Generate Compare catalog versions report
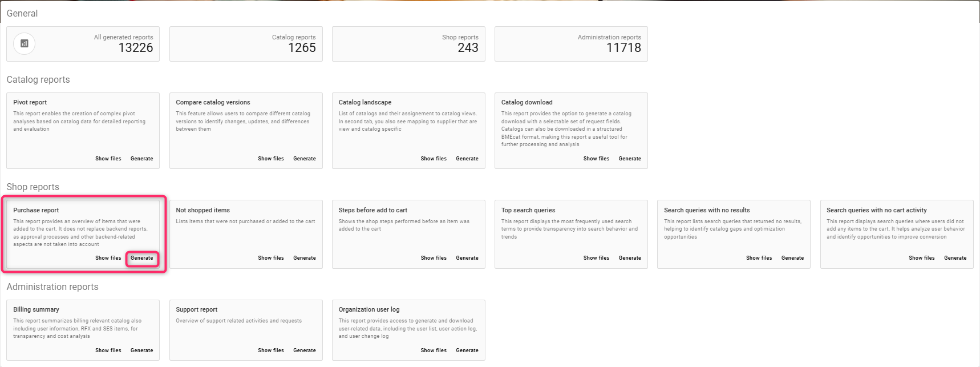Screen dimensions: 980x367 click(x=304, y=159)
